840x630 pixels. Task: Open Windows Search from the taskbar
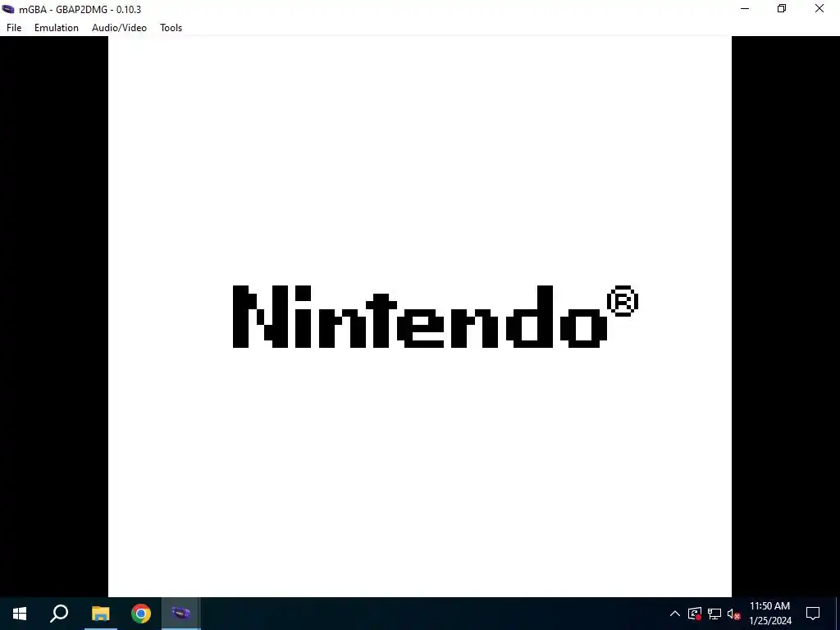point(59,614)
